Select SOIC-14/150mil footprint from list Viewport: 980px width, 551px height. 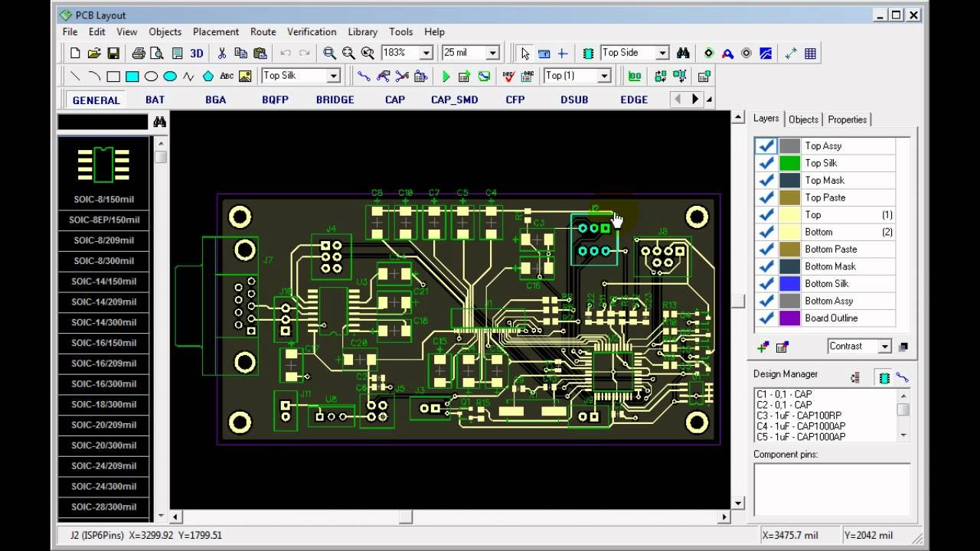pos(103,282)
